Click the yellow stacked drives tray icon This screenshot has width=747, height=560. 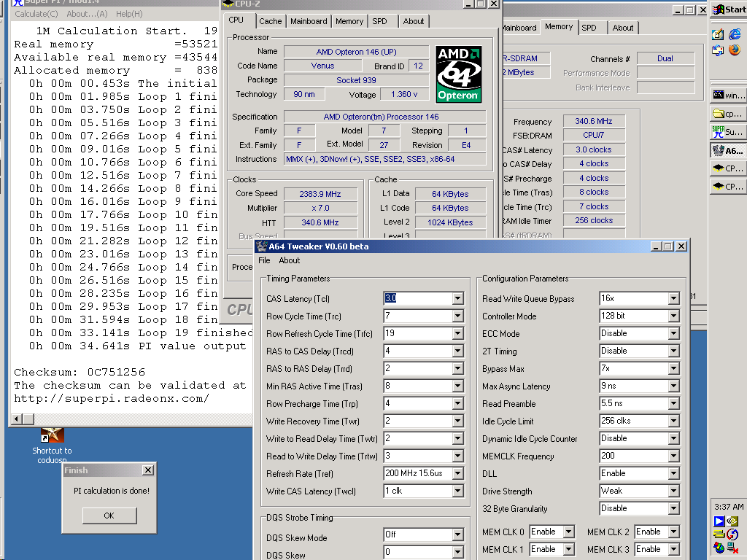point(719,534)
